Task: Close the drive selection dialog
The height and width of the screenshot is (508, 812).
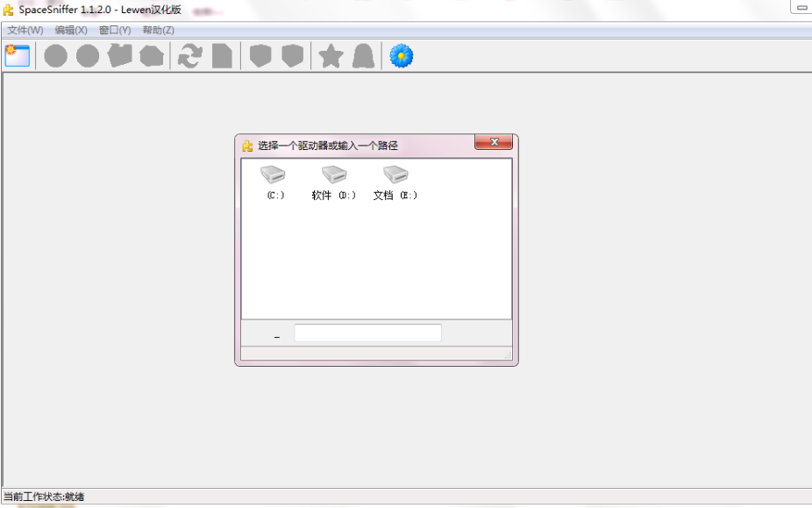Action: click(494, 142)
